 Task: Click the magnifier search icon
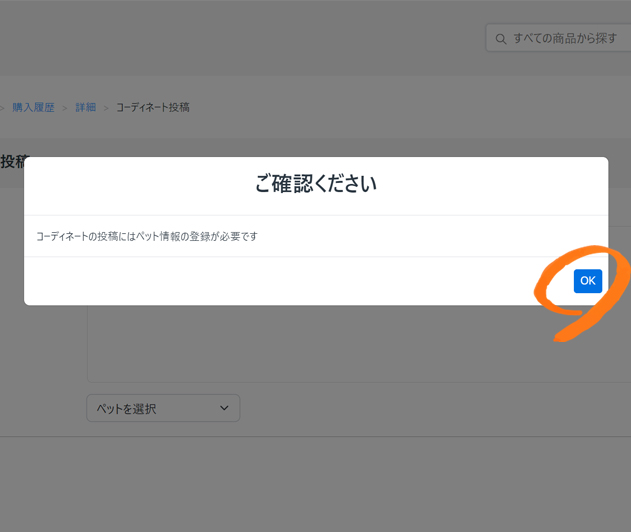(x=501, y=39)
